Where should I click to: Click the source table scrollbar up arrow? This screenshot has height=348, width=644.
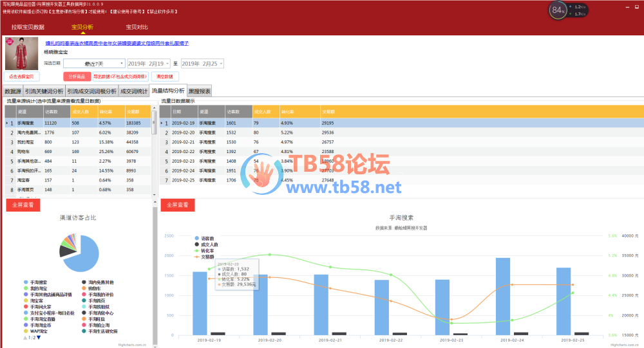[155, 108]
